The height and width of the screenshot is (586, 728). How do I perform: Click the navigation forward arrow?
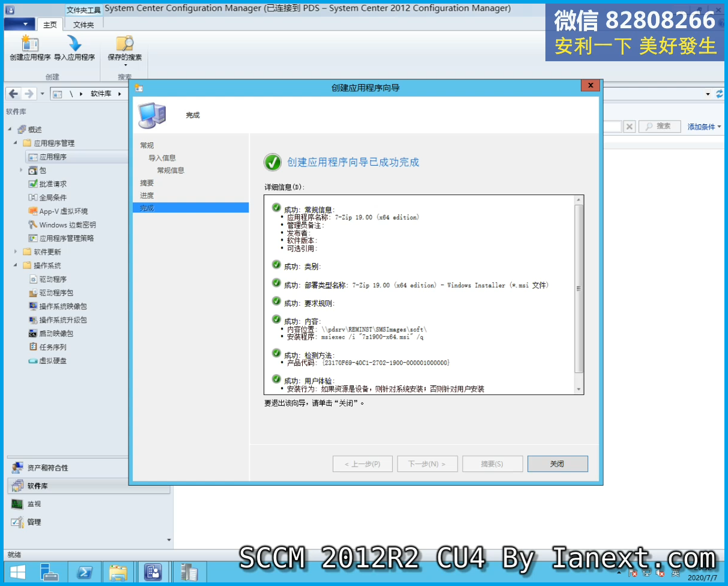pyautogui.click(x=29, y=94)
